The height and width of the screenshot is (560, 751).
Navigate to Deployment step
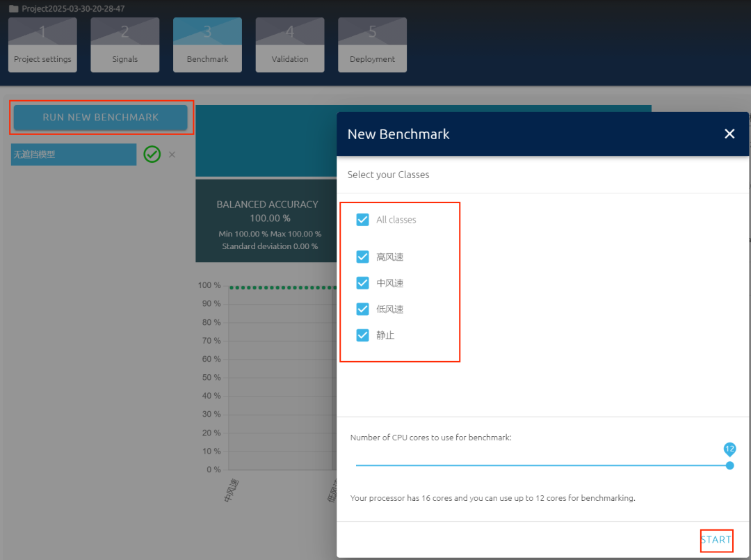[372, 45]
